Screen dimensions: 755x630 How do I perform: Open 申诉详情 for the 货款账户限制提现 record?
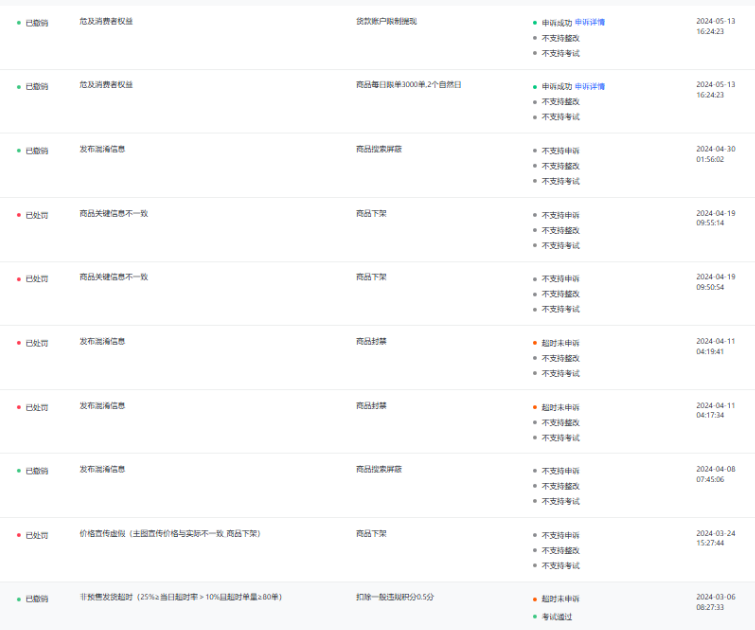tap(589, 22)
